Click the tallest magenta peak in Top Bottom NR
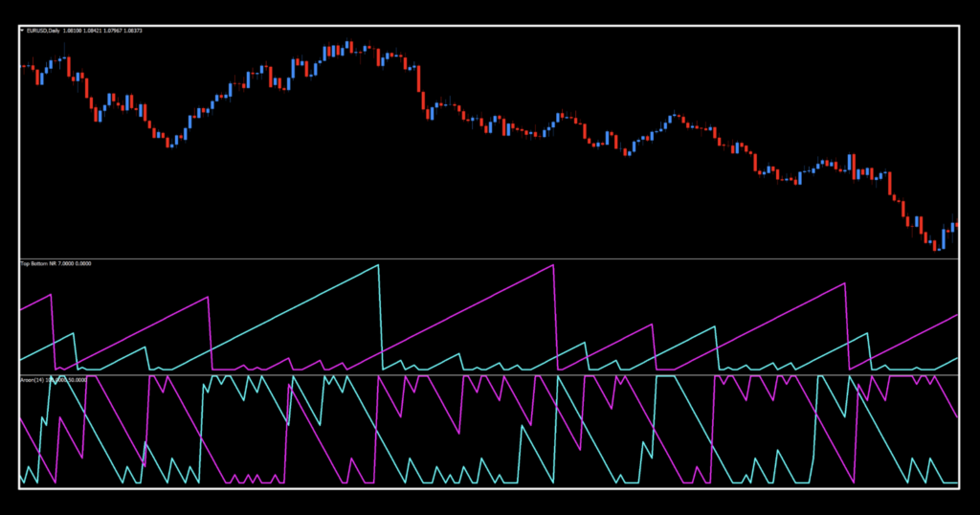 point(552,265)
